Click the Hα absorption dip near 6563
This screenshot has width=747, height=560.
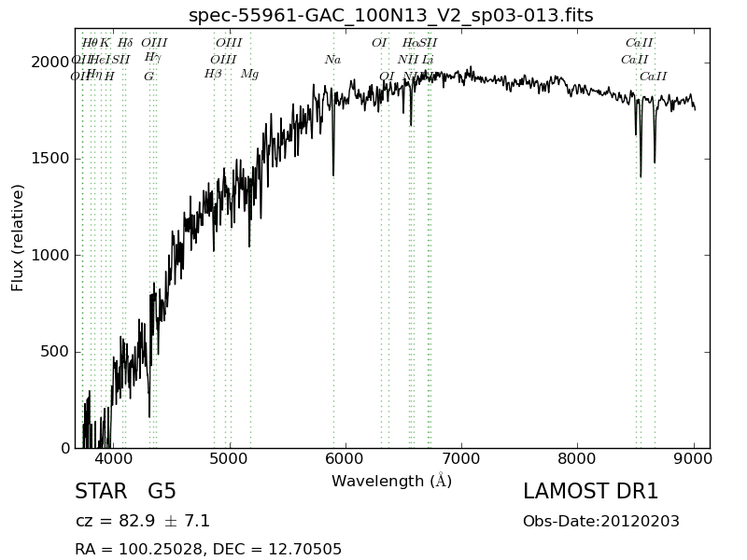coord(411,124)
